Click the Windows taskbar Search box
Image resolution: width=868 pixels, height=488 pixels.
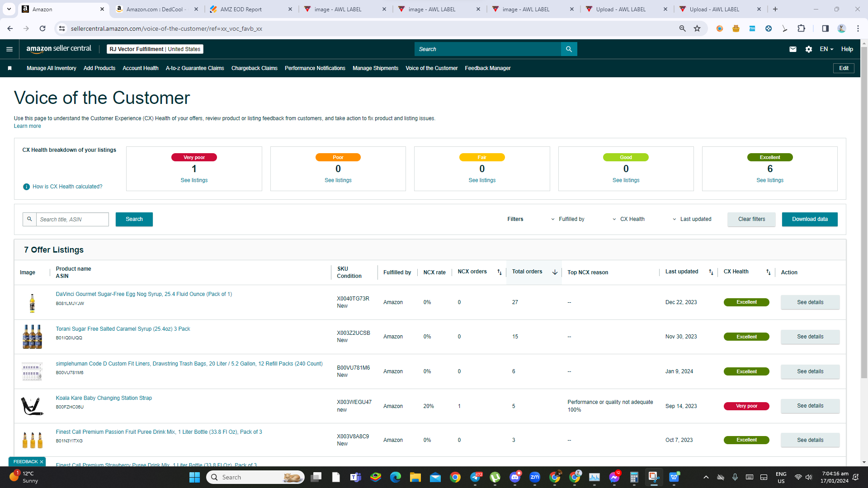pyautogui.click(x=255, y=477)
